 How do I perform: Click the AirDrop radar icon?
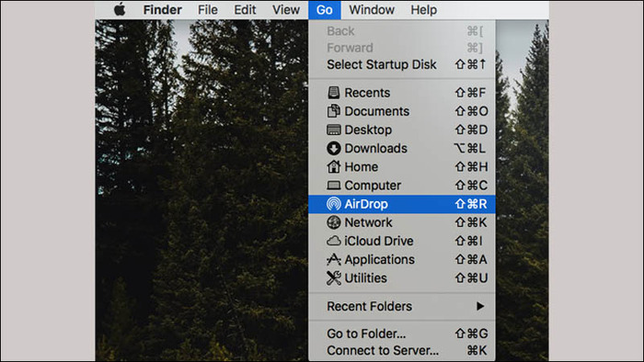[333, 204]
